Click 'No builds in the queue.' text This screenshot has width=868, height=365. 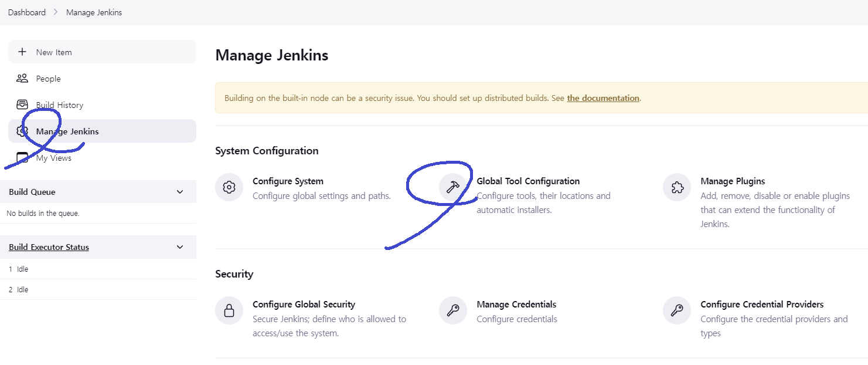(x=43, y=214)
